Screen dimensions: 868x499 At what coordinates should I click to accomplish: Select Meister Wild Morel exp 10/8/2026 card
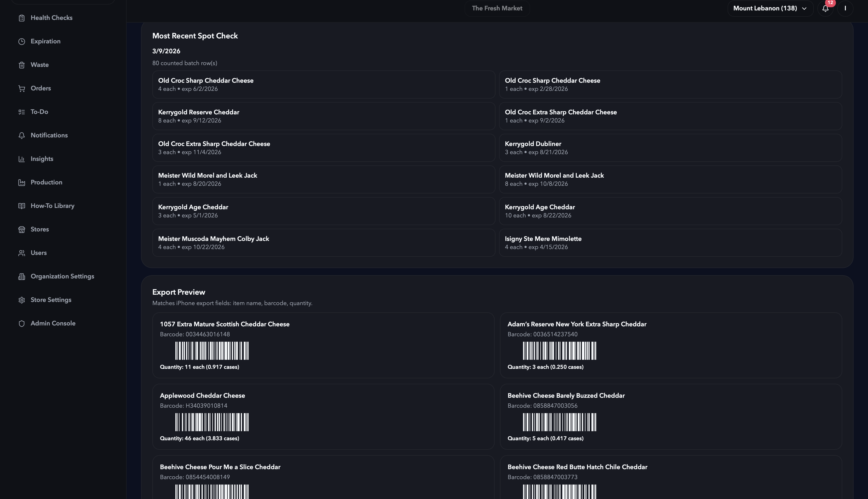point(670,180)
